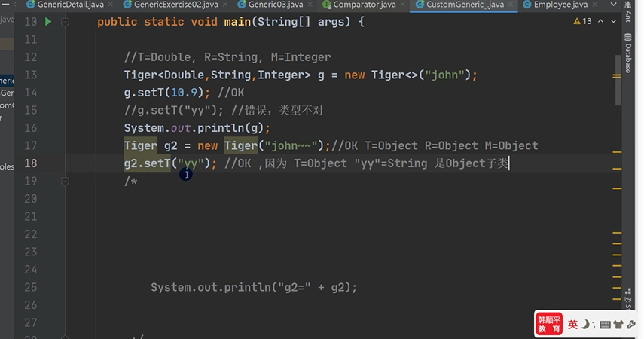Viewport: 644px width, 339px height.
Task: Click the g2 variable declaration on line 17
Action: tap(170, 146)
